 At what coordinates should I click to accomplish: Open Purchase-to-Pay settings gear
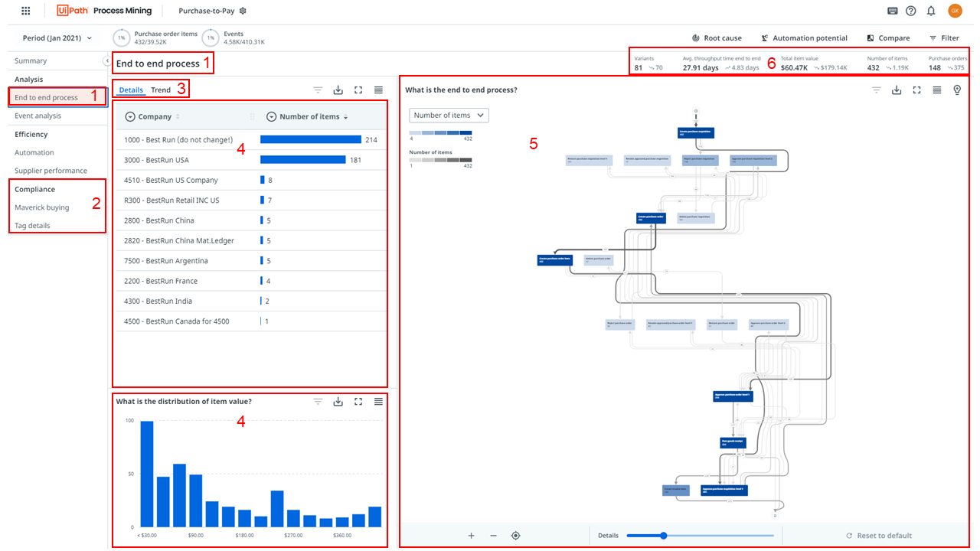tap(243, 11)
